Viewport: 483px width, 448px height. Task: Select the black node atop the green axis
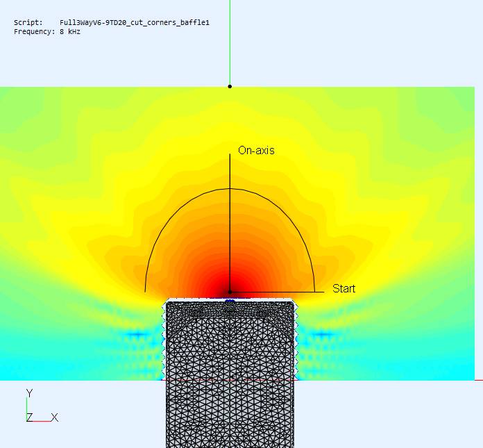230,86
